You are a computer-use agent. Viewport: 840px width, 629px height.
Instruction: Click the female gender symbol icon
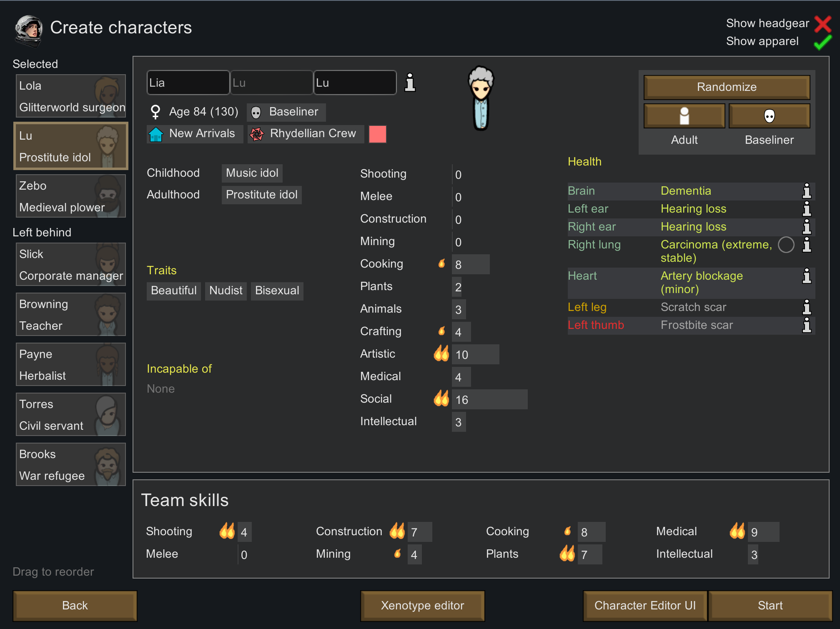pos(155,112)
